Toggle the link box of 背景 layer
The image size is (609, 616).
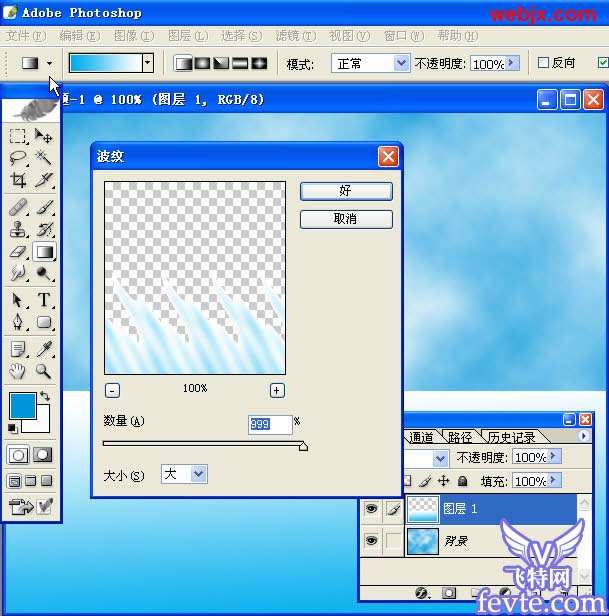click(393, 541)
